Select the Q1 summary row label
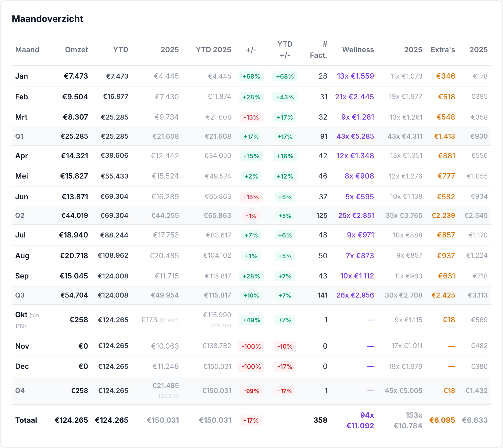This screenshot has height=448, width=503. [19, 136]
